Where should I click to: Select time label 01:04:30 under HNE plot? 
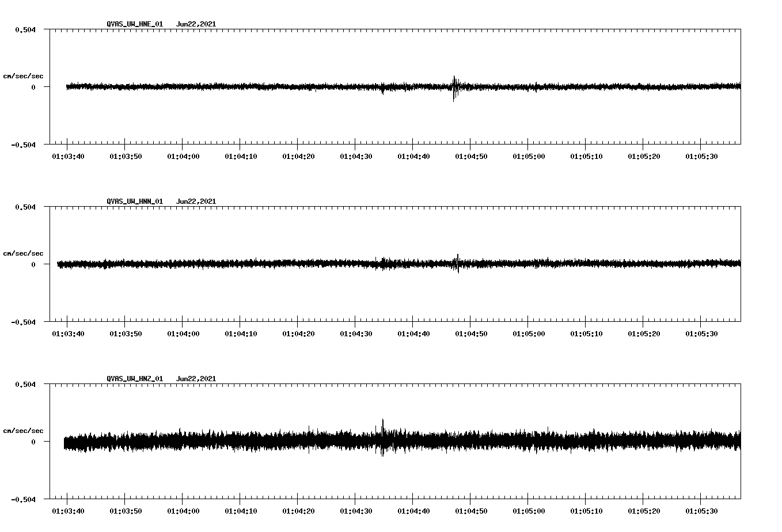356,157
